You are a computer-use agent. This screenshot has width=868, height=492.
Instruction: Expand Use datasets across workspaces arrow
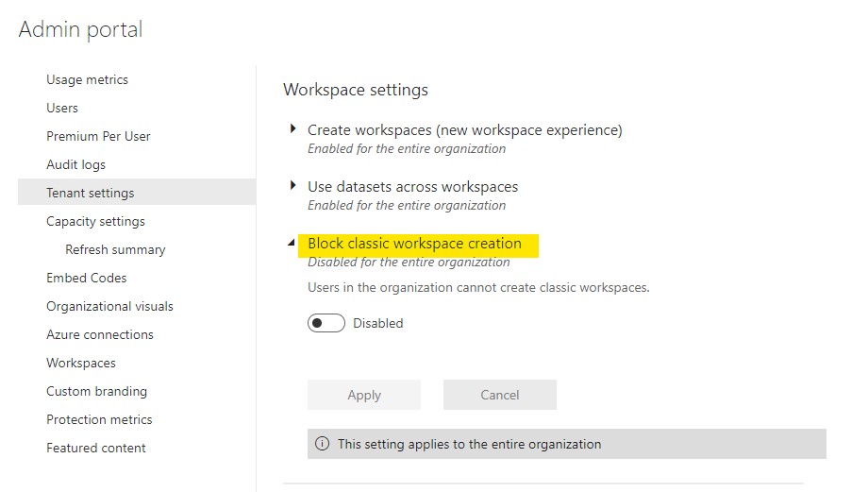(x=292, y=186)
